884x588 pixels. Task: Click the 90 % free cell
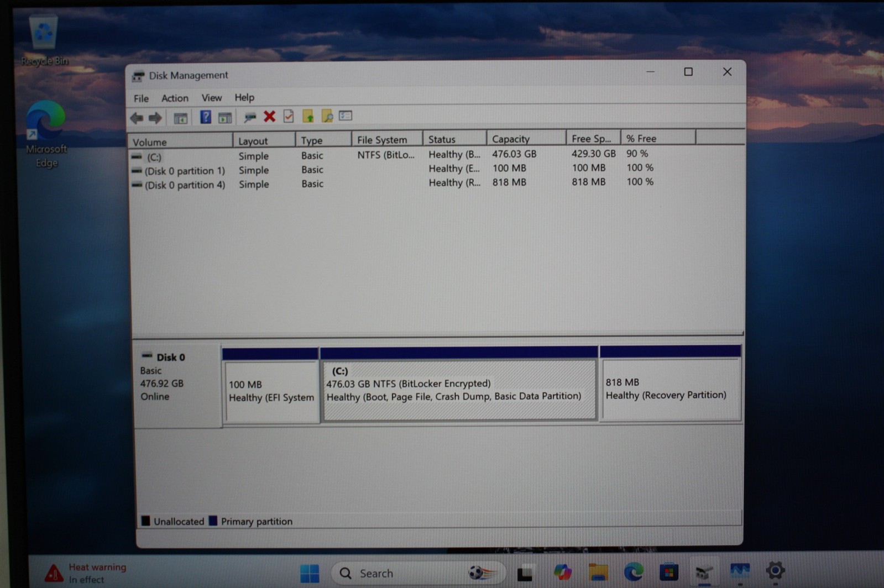[637, 154]
